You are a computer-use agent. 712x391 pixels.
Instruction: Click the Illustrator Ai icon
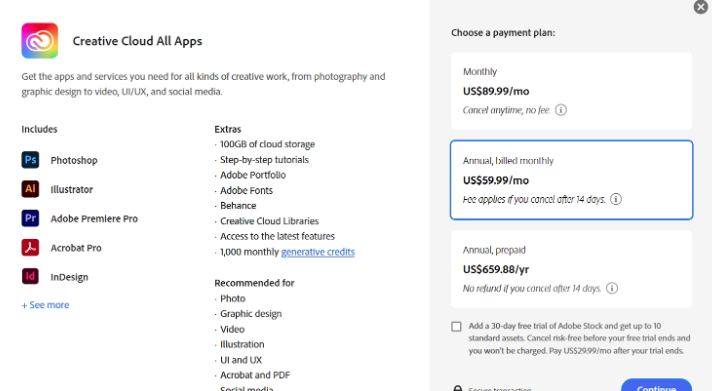30,189
